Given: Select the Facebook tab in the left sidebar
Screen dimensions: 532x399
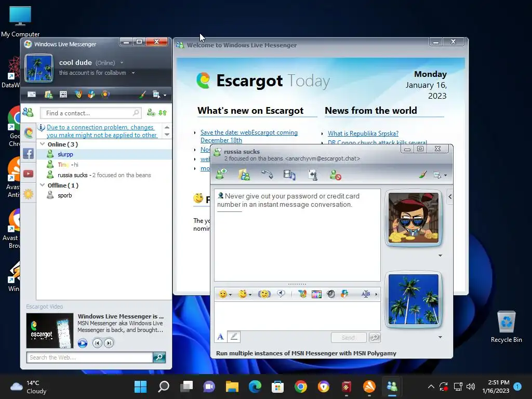Looking at the screenshot, I should pos(29,153).
